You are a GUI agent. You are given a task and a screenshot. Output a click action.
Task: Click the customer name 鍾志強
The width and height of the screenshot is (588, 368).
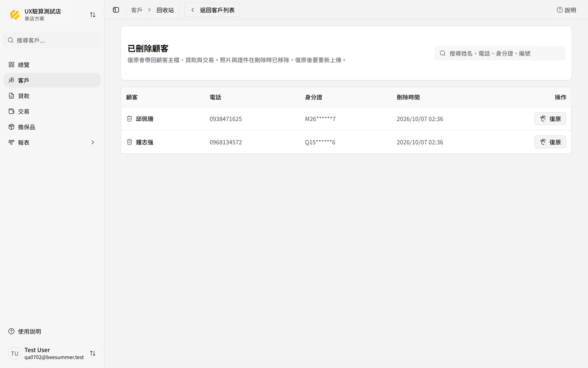(145, 142)
